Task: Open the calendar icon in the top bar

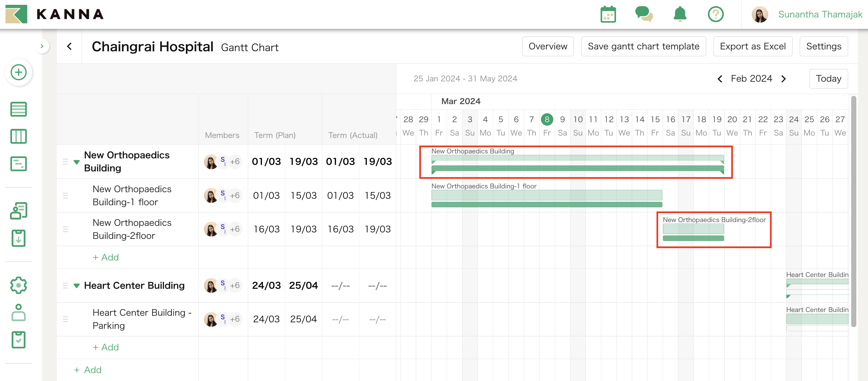Action: tap(608, 14)
